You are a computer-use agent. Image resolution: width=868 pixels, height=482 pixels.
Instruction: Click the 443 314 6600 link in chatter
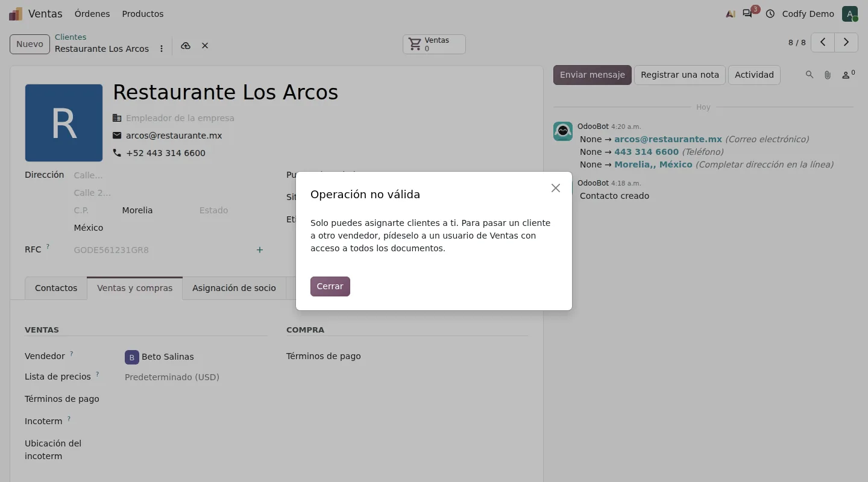click(x=646, y=152)
